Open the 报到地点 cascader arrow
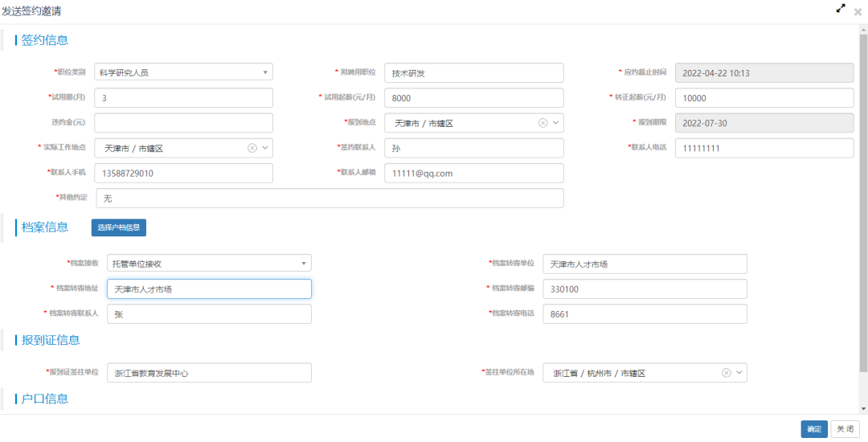 click(555, 123)
